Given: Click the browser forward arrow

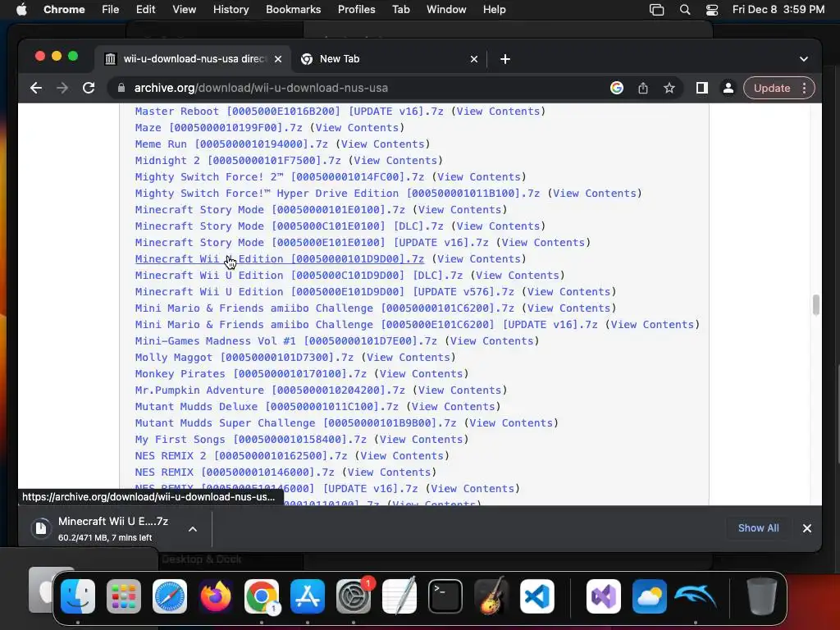Looking at the screenshot, I should tap(62, 88).
